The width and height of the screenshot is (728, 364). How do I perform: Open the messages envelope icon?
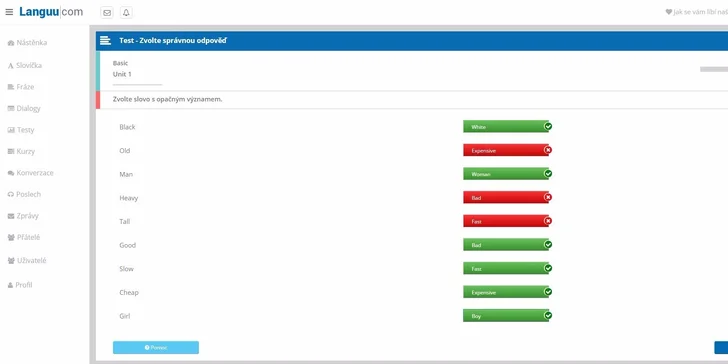(x=107, y=13)
